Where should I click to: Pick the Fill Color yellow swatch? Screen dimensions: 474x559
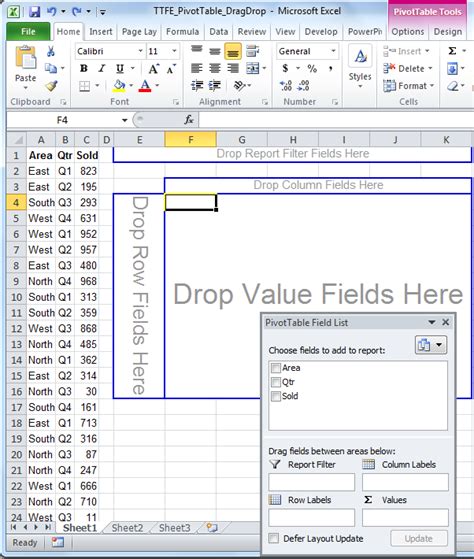[x=119, y=86]
